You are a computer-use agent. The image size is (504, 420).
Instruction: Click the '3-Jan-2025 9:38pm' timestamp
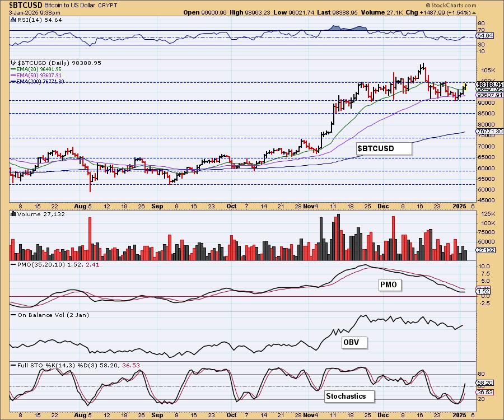tap(34, 13)
